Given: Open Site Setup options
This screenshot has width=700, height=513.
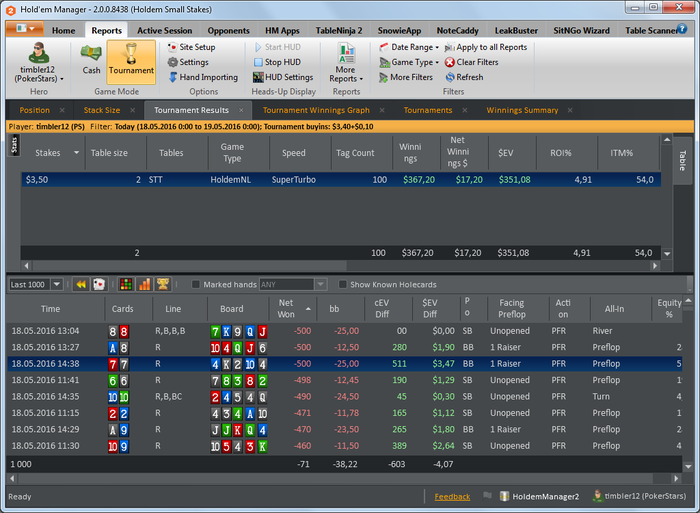Looking at the screenshot, I should pyautogui.click(x=192, y=47).
